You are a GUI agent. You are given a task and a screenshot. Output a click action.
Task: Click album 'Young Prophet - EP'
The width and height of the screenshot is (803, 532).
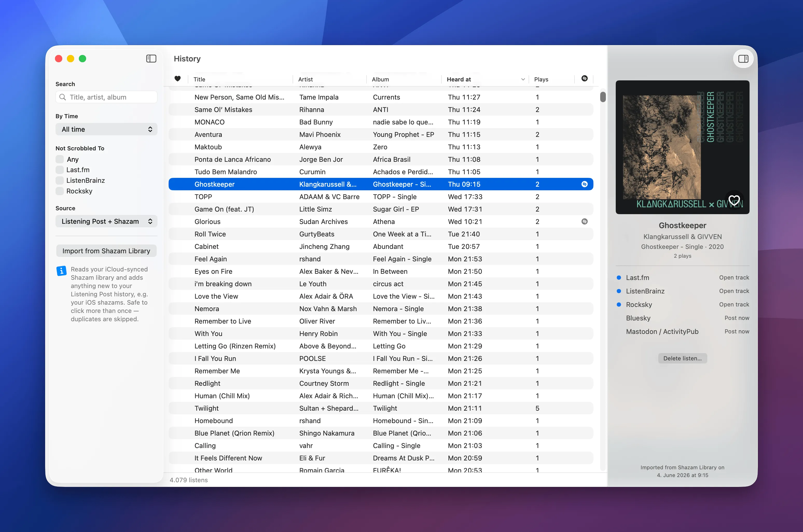click(x=403, y=134)
